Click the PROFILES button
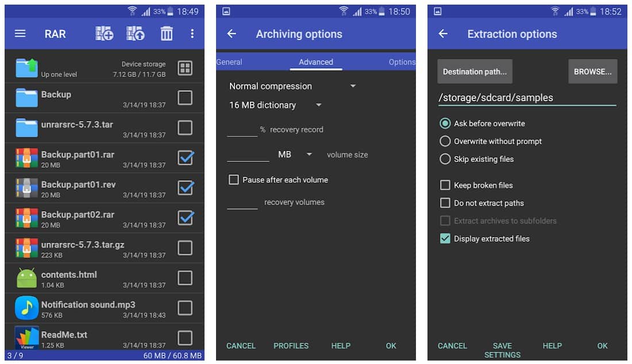The height and width of the screenshot is (364, 632). [291, 346]
